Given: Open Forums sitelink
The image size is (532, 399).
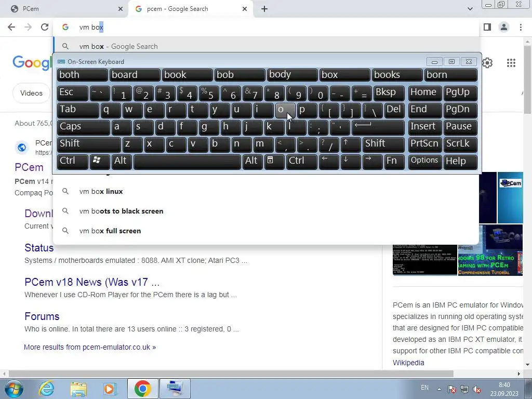Looking at the screenshot, I should click(x=42, y=316).
